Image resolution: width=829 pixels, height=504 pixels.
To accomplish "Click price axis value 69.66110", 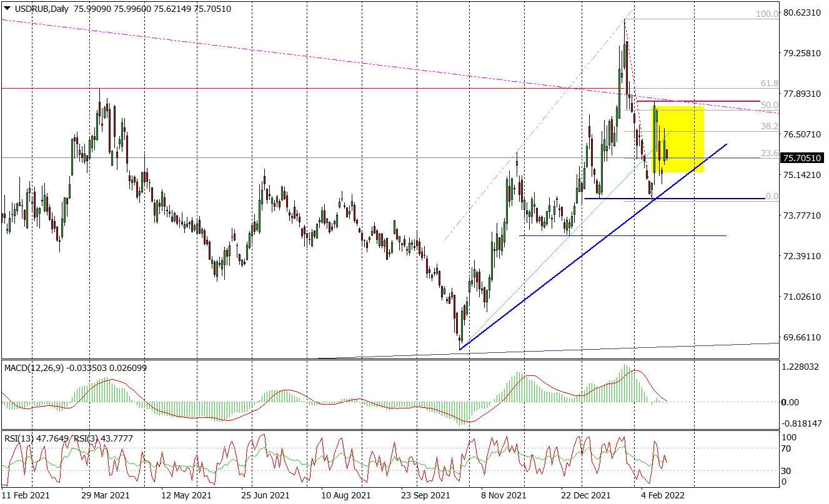I will 802,337.
